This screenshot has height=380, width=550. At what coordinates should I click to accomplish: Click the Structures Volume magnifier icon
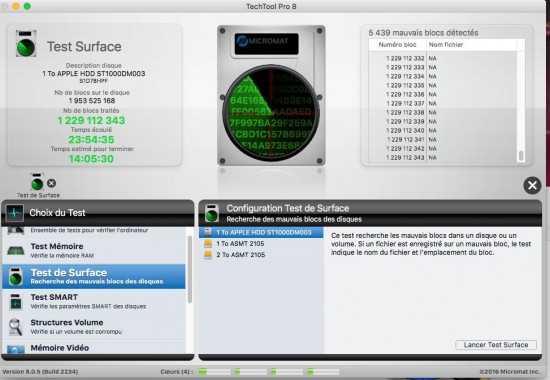click(15, 327)
